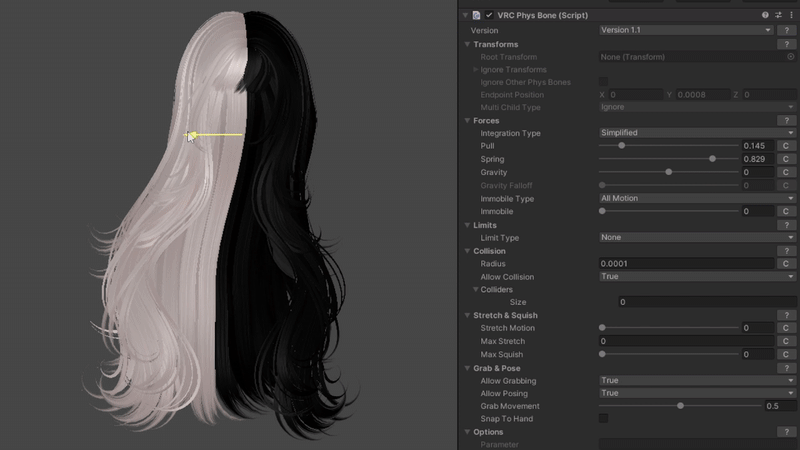Image resolution: width=800 pixels, height=450 pixels.
Task: Click the C button next to Radius
Action: click(x=786, y=264)
